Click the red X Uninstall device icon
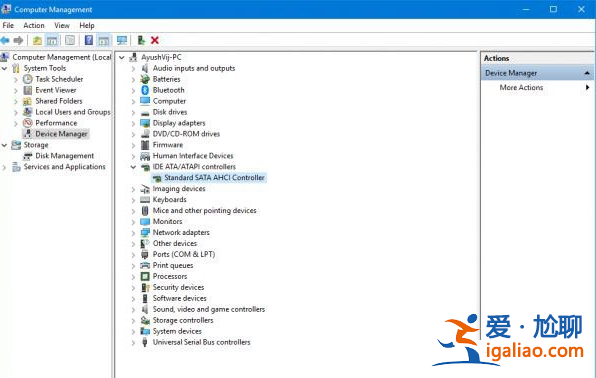Image resolution: width=596 pixels, height=378 pixels. pyautogui.click(x=155, y=40)
